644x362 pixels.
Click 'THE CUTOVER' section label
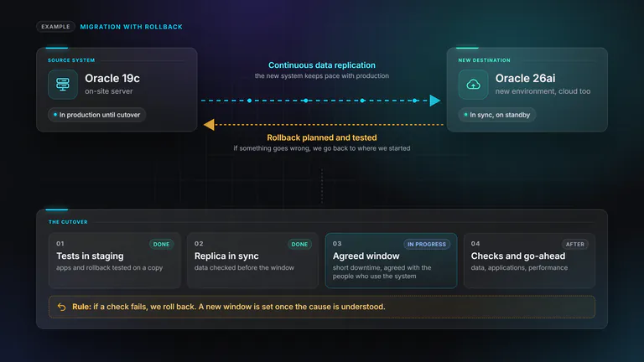click(68, 222)
